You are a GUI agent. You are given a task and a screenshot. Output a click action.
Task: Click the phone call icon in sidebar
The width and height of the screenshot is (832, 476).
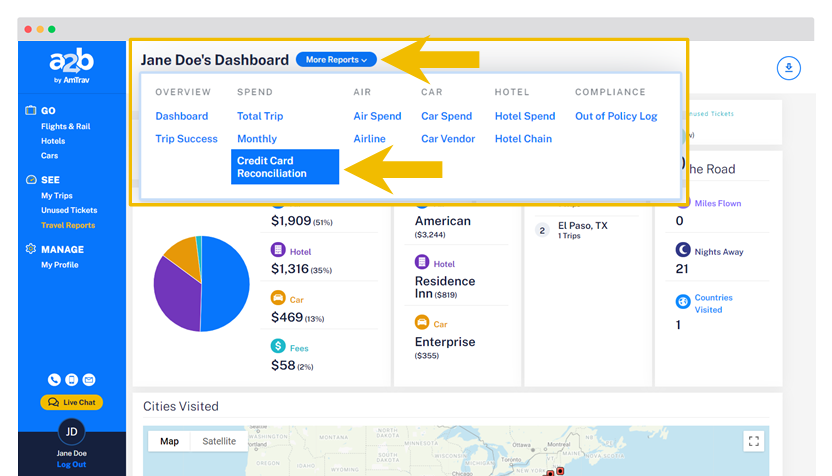[x=54, y=380]
